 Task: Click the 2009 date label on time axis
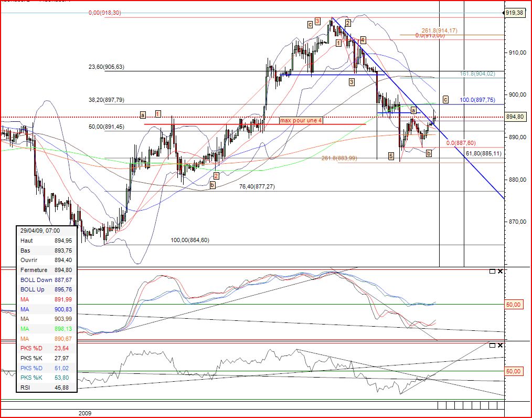click(85, 413)
